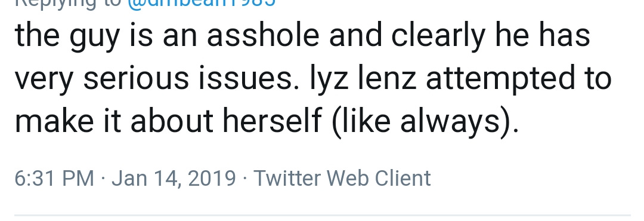Click the horizontal divider below the timestamp
Image resolution: width=644 pixels, height=221 pixels.
(x=323, y=215)
